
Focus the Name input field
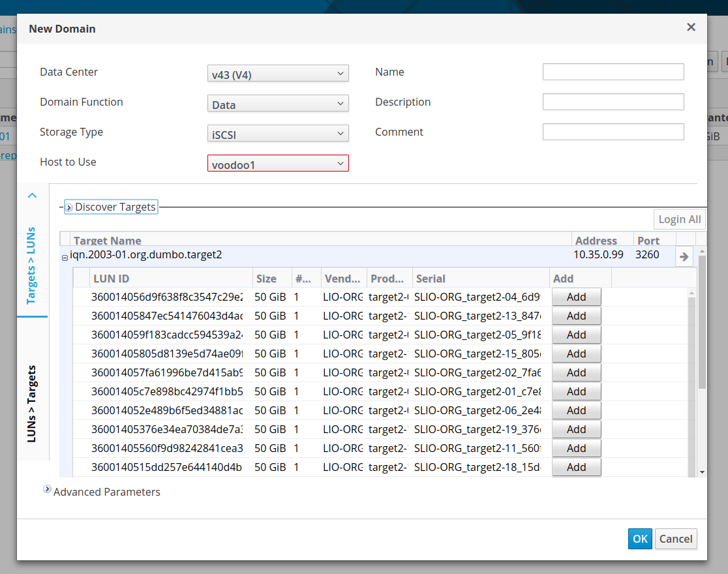pos(613,72)
